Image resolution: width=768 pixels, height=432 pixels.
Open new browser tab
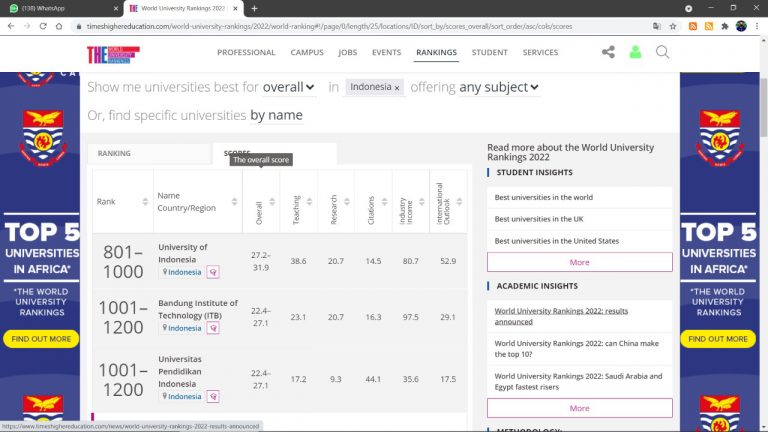click(x=254, y=8)
